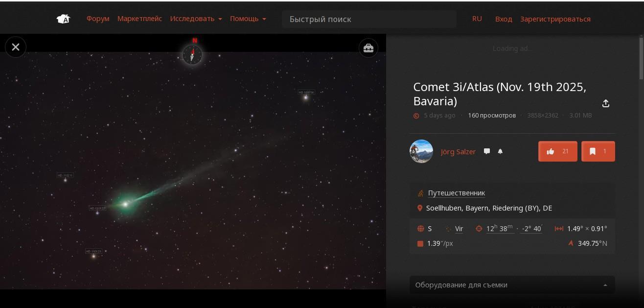Click the right panel scrollbar
Screen dimensions: 644x308
click(642, 58)
